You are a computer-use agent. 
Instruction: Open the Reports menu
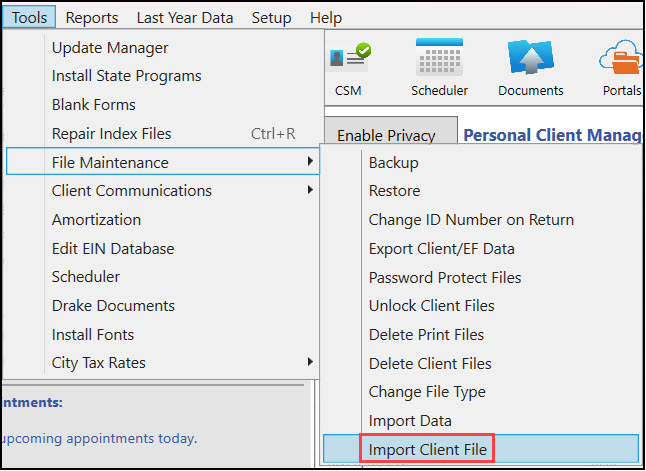(x=92, y=17)
